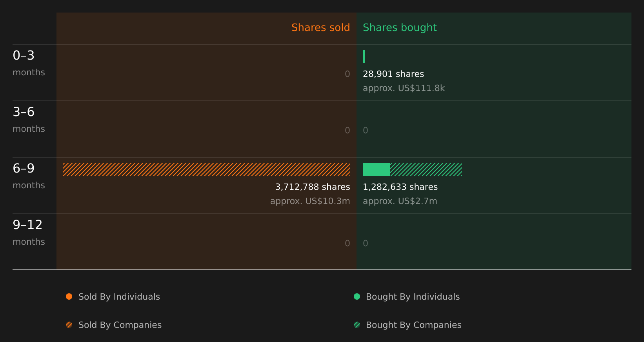Click the sold zero in 3–6 months row
Viewport: 644px width, 342px height.
coord(347,131)
